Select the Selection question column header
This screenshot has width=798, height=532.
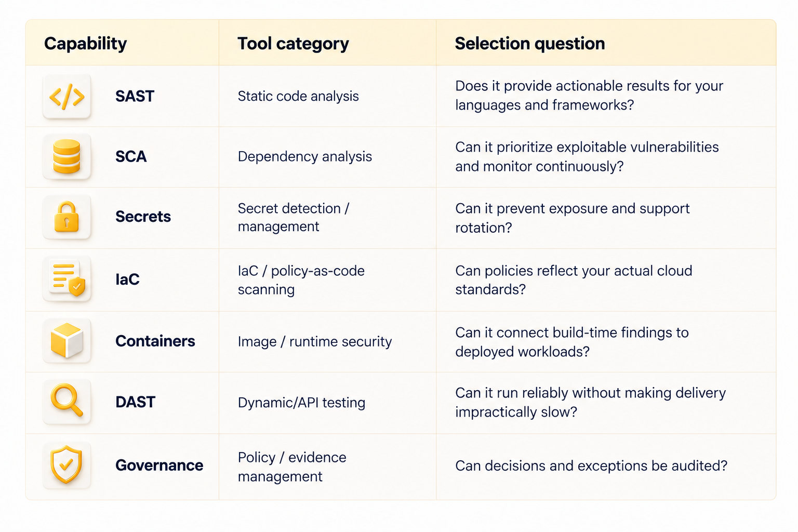(x=530, y=44)
